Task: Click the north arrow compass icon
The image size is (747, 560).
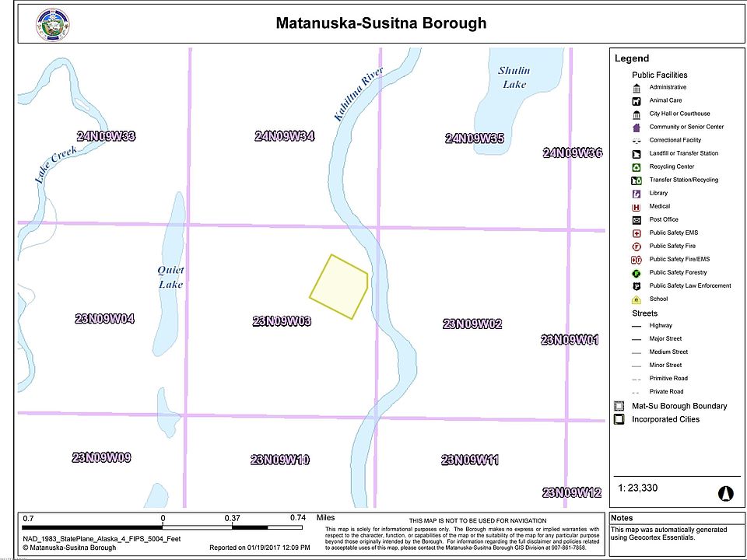Action: (725, 493)
